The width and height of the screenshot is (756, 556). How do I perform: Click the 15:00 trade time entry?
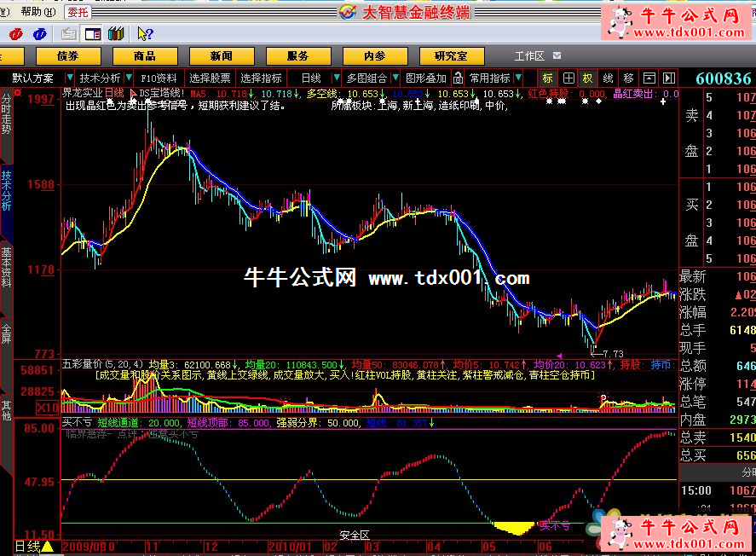[696, 490]
